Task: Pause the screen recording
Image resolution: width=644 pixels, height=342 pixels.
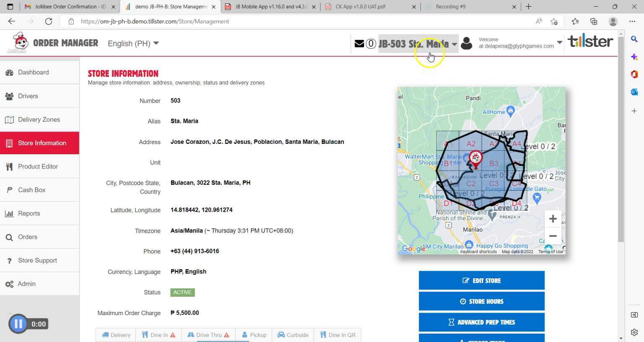Action: coord(18,324)
